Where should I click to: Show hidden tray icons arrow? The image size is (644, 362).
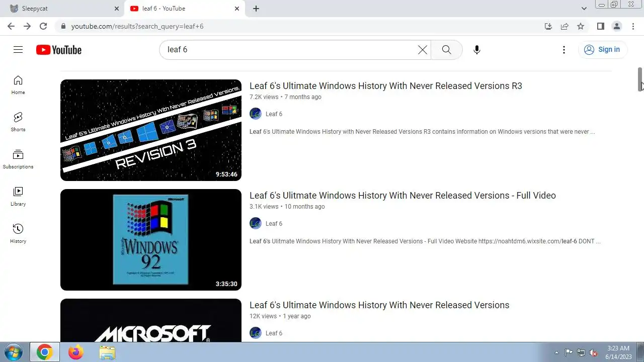click(556, 352)
